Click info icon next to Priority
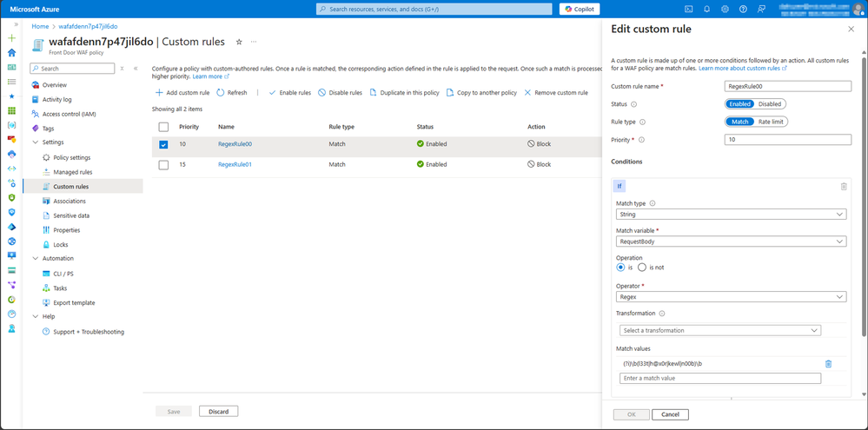The height and width of the screenshot is (430, 868). coord(641,140)
